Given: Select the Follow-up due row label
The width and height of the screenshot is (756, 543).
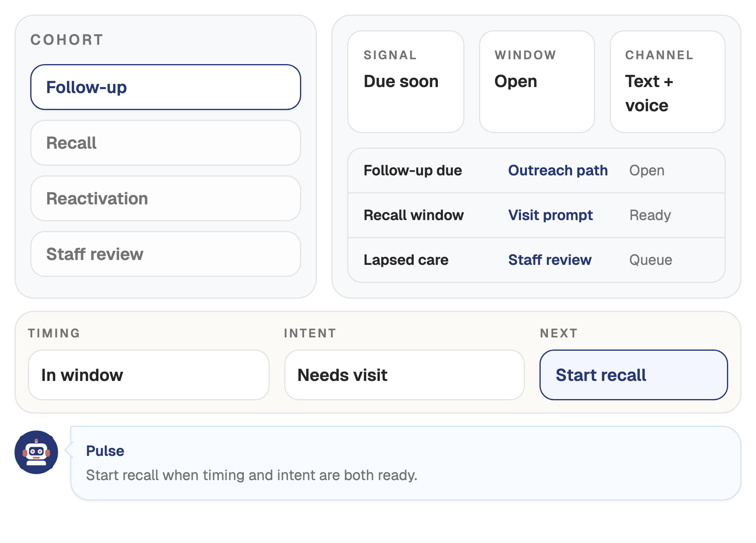Looking at the screenshot, I should tap(412, 171).
